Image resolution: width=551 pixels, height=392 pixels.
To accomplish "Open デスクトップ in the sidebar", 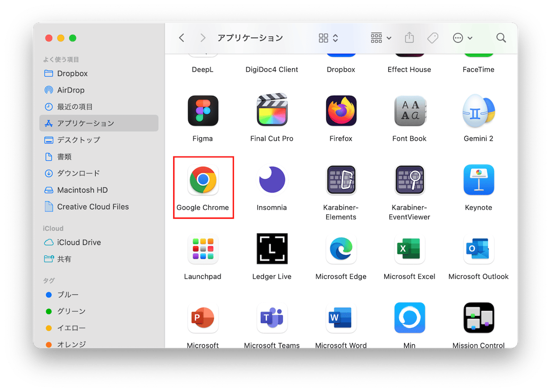I will [x=99, y=140].
